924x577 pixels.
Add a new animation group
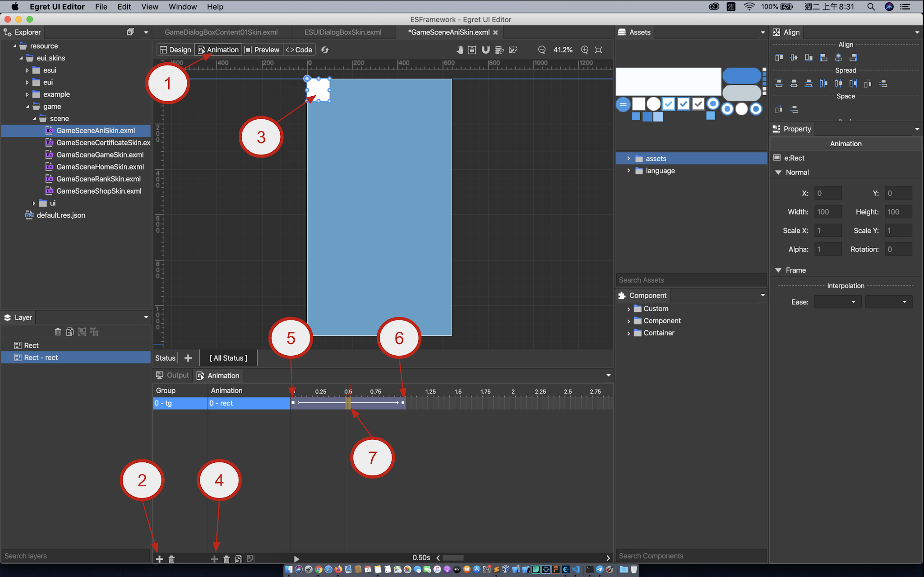(x=159, y=559)
